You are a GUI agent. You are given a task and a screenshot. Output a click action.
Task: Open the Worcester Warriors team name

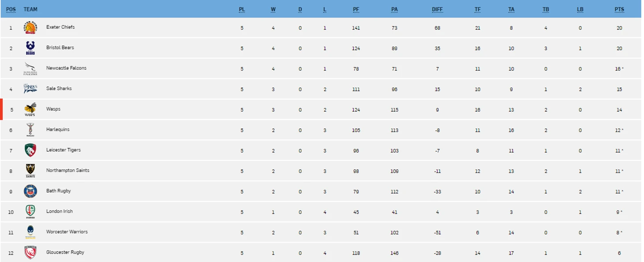[67, 232]
